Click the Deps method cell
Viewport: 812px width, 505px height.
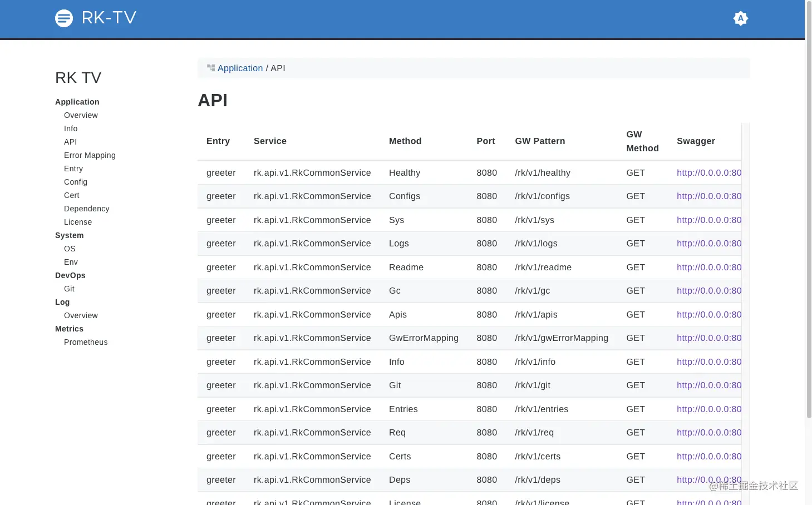point(400,480)
